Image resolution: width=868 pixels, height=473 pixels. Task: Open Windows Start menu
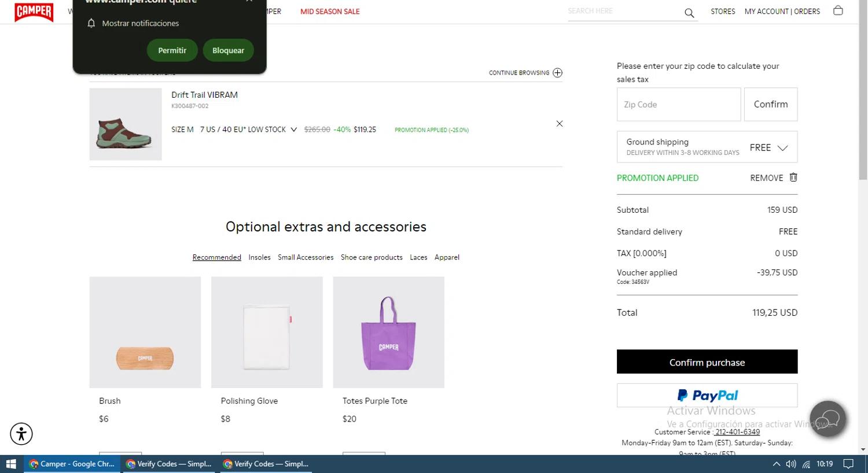pyautogui.click(x=11, y=464)
